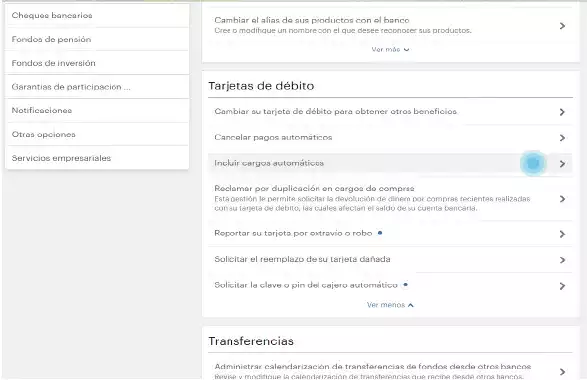This screenshot has height=380, width=587.
Task: Click chevron beside Cambiar su tarjeta de débito
Action: pyautogui.click(x=562, y=112)
